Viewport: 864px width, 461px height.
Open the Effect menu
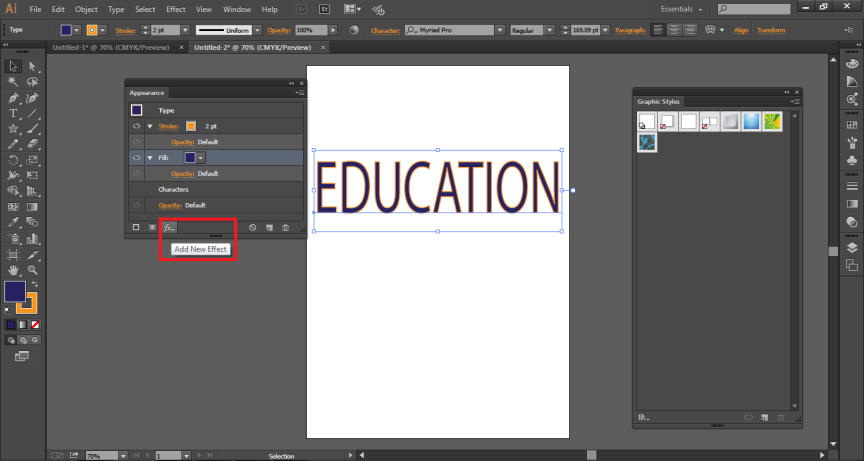176,9
